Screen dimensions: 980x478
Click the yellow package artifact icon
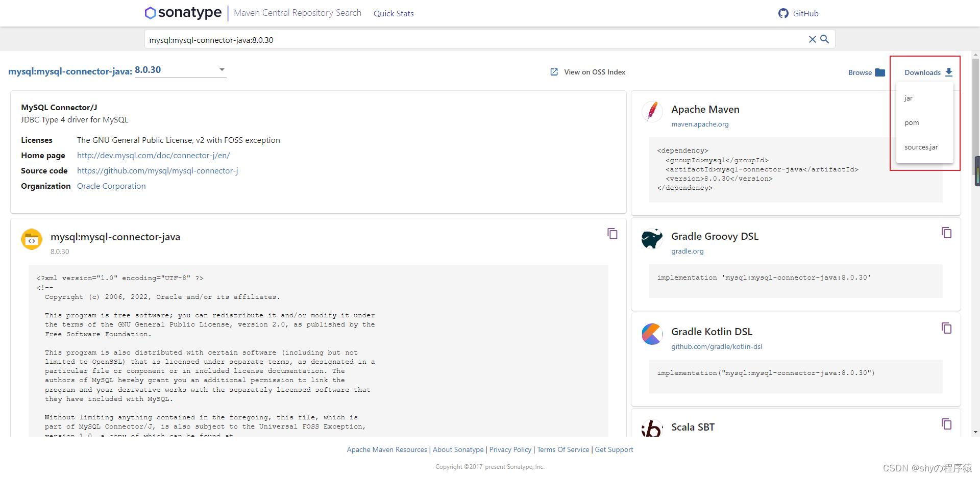(32, 239)
